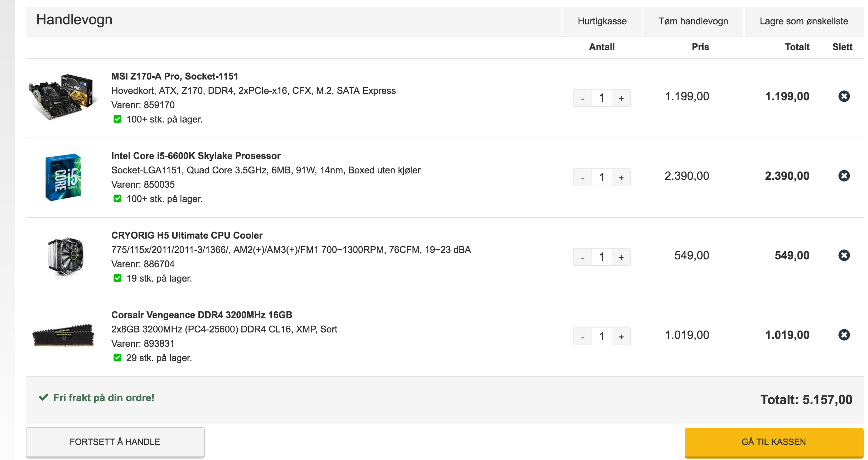The height and width of the screenshot is (460, 868).
Task: Remove MSI Z170-A Pro from cart
Action: coord(844,96)
